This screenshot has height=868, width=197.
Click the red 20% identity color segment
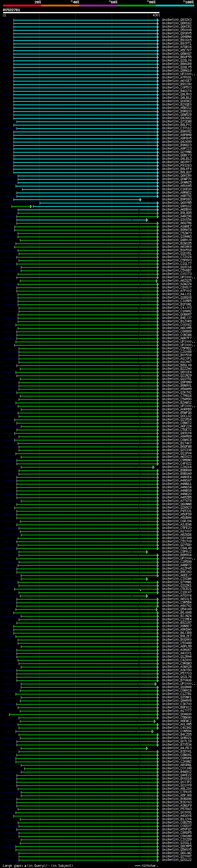pyautogui.click(x=22, y=6)
